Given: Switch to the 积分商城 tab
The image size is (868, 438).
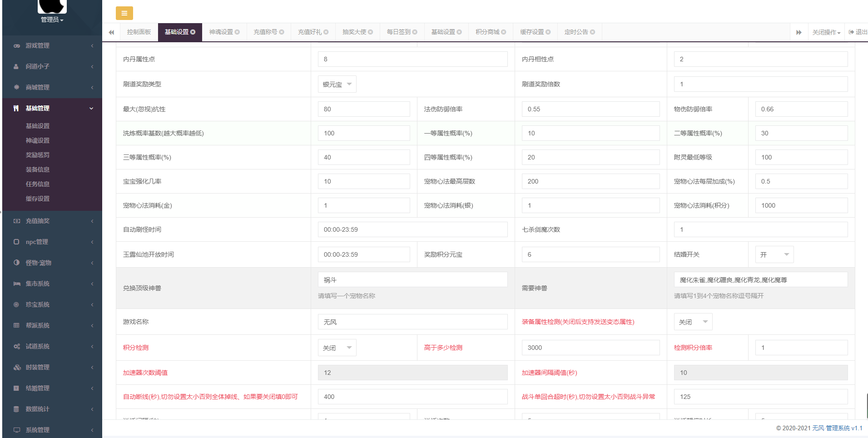Looking at the screenshot, I should 487,32.
